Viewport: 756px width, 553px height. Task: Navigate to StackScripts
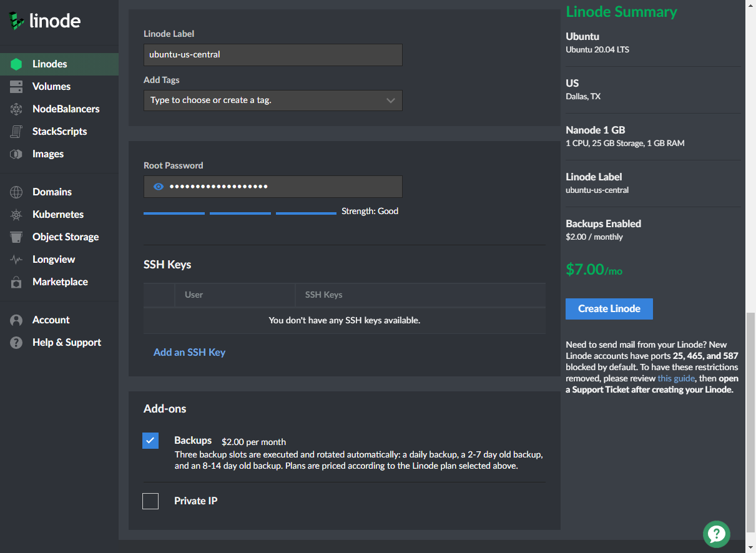tap(59, 132)
